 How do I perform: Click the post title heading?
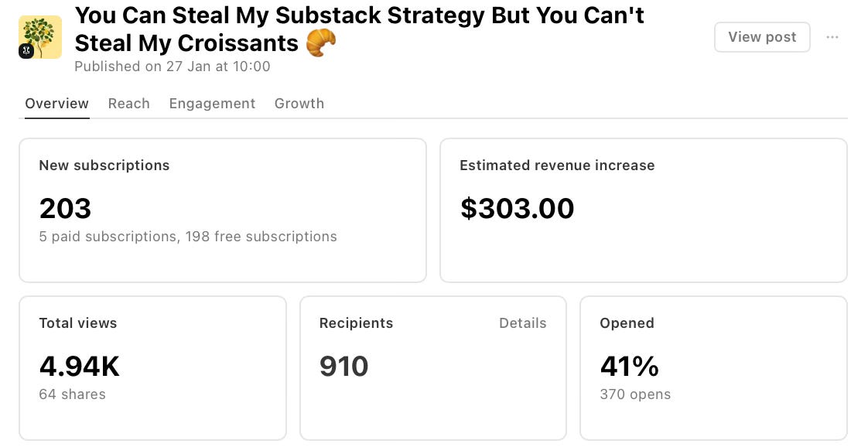359,29
